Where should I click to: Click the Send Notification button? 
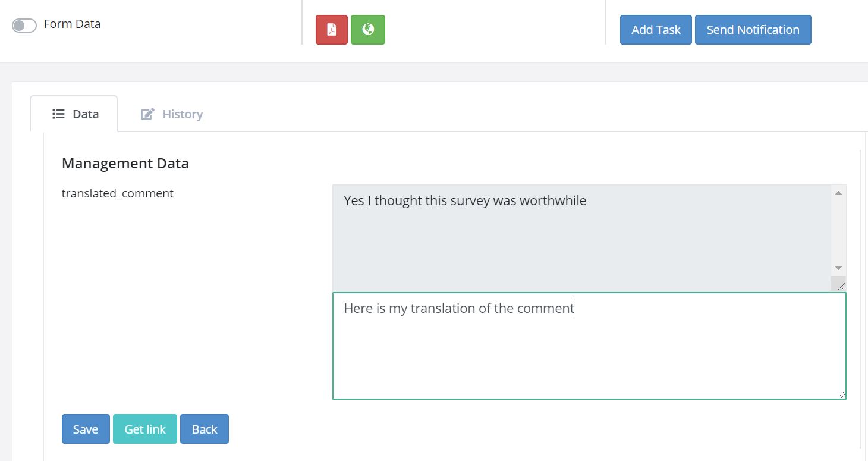tap(753, 29)
